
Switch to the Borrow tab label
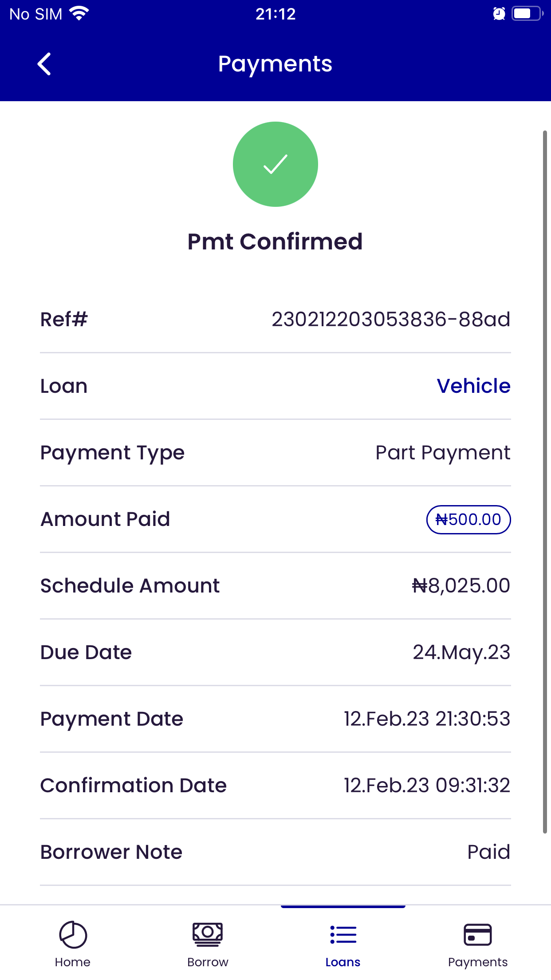208,962
